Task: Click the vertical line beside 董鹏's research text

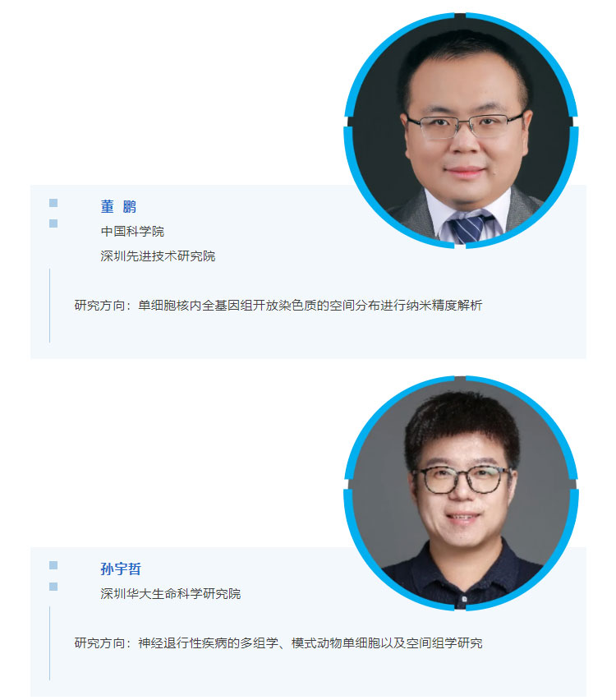Action: point(49,306)
